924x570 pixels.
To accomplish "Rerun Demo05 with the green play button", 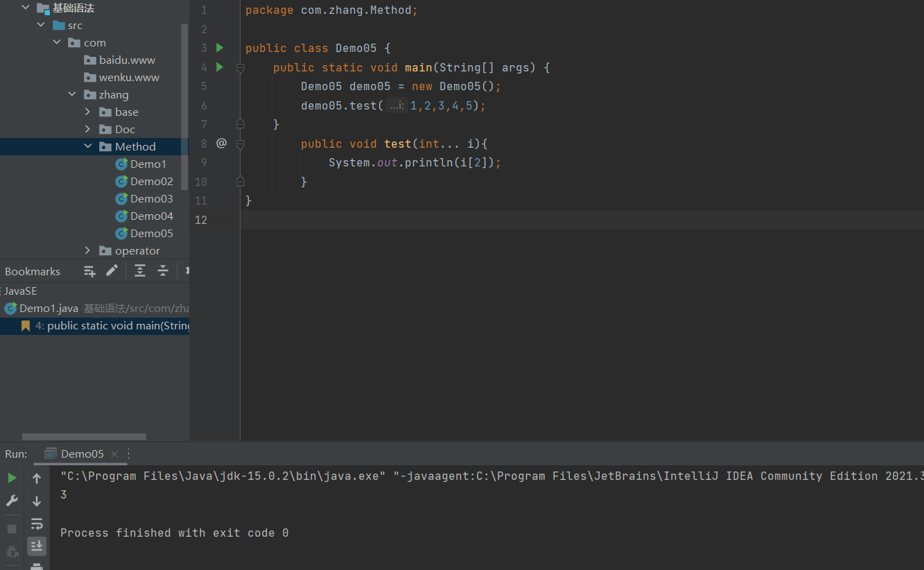I will (x=12, y=478).
